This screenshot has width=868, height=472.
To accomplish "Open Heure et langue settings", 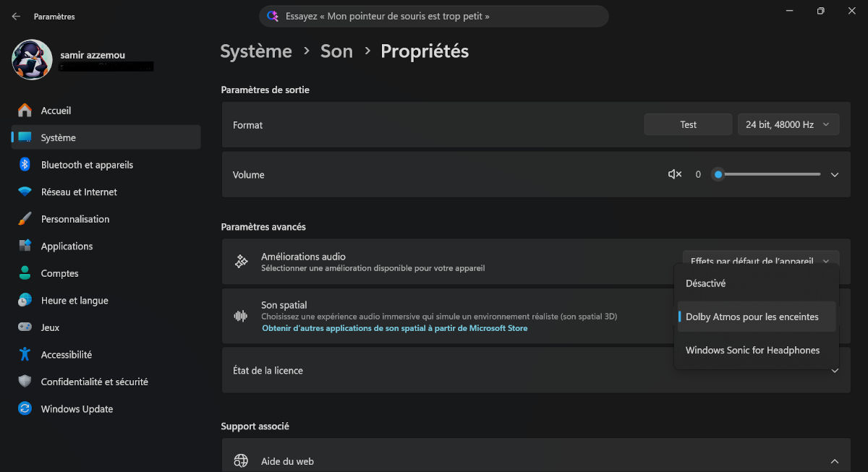I will [x=106, y=300].
